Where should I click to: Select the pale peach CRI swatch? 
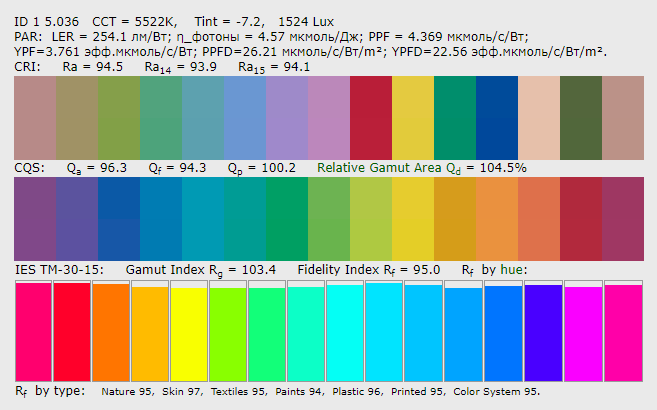click(538, 119)
